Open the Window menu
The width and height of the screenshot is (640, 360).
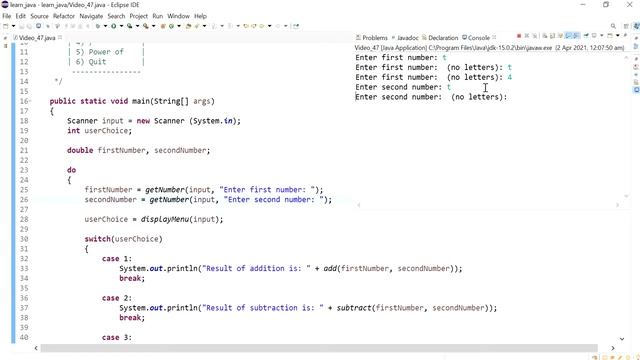[x=178, y=16]
